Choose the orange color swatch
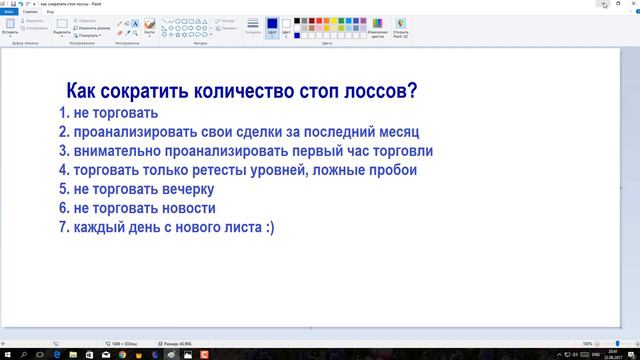 (x=327, y=21)
